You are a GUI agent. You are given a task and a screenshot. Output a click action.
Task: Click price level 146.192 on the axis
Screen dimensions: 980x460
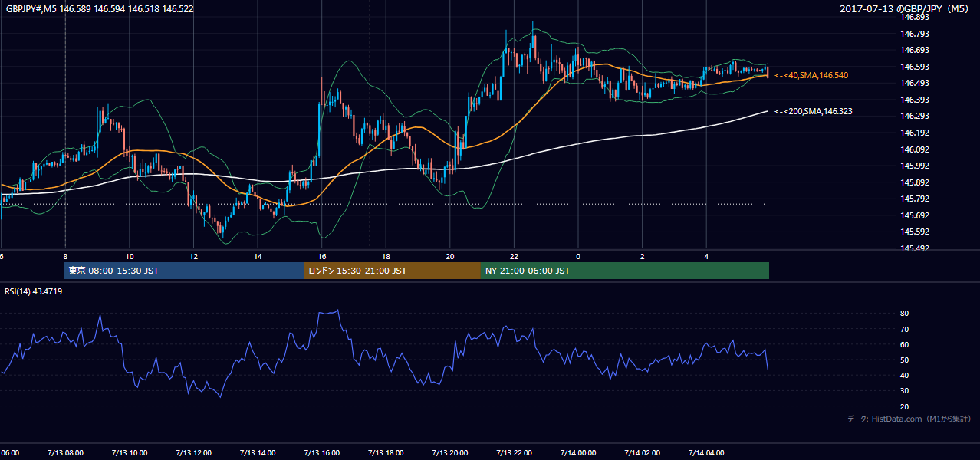coord(914,133)
